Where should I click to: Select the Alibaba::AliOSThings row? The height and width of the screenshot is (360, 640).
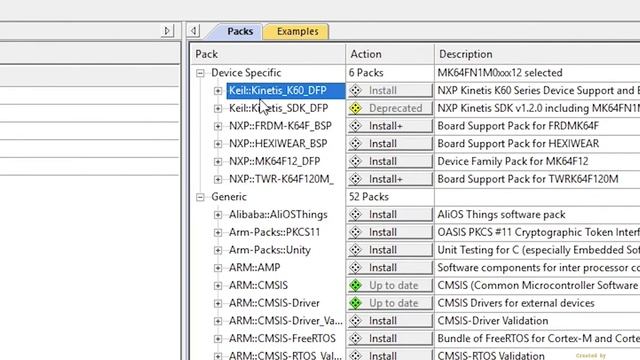click(x=278, y=215)
